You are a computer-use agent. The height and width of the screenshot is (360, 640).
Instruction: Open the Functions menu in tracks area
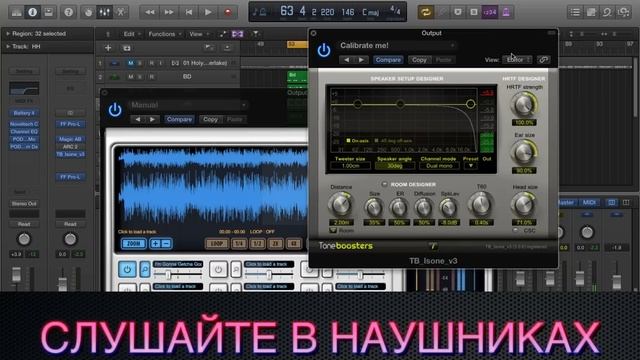pyautogui.click(x=164, y=34)
